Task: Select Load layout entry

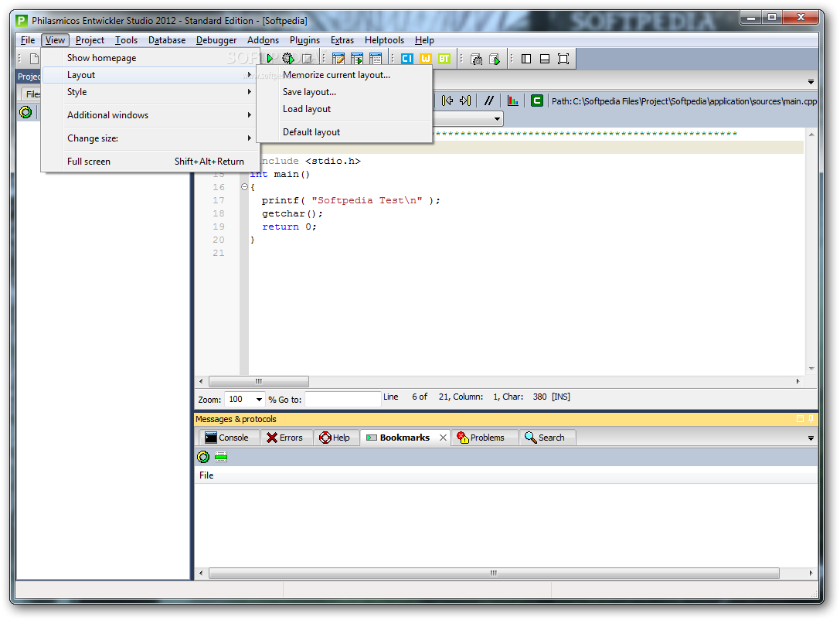Action: coord(344,109)
